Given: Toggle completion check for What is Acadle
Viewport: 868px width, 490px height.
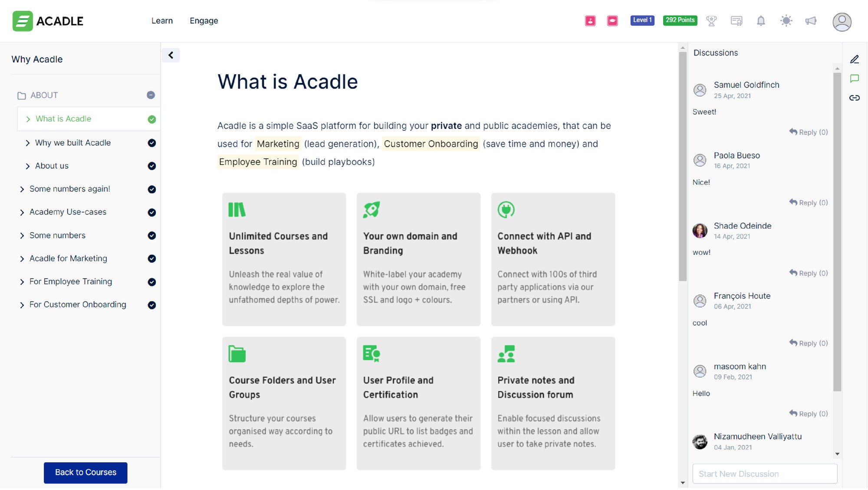Looking at the screenshot, I should (x=151, y=119).
